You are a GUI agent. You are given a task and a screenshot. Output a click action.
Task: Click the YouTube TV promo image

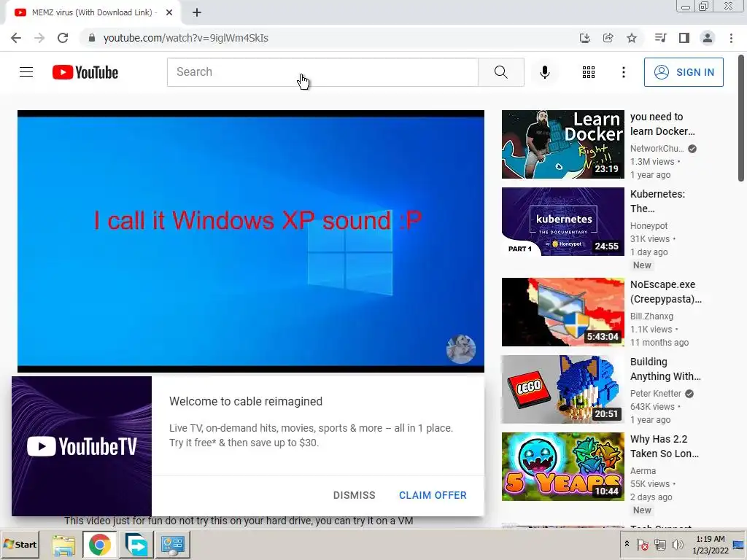[82, 446]
